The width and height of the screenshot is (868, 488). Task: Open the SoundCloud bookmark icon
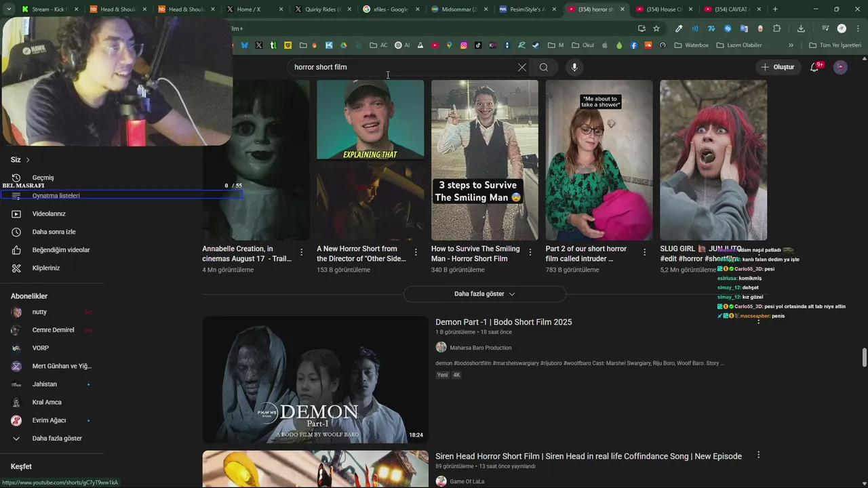(648, 45)
